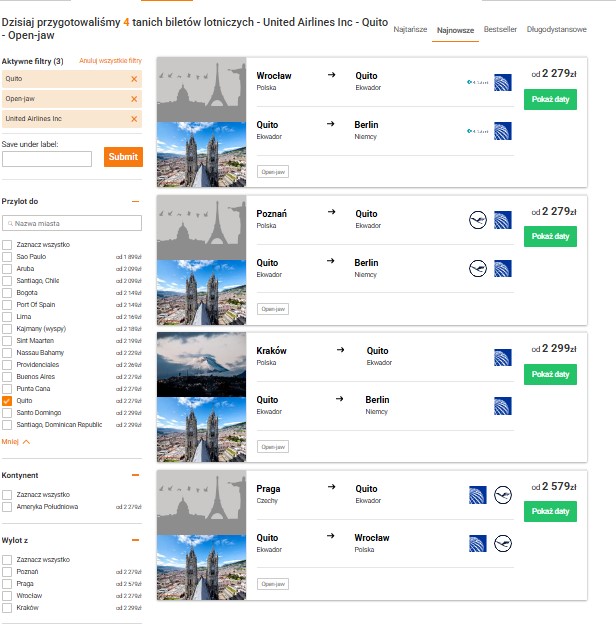Click Pokaż daty for Kraków–Quito offer
Image resolution: width=616 pixels, height=625 pixels.
(x=550, y=374)
